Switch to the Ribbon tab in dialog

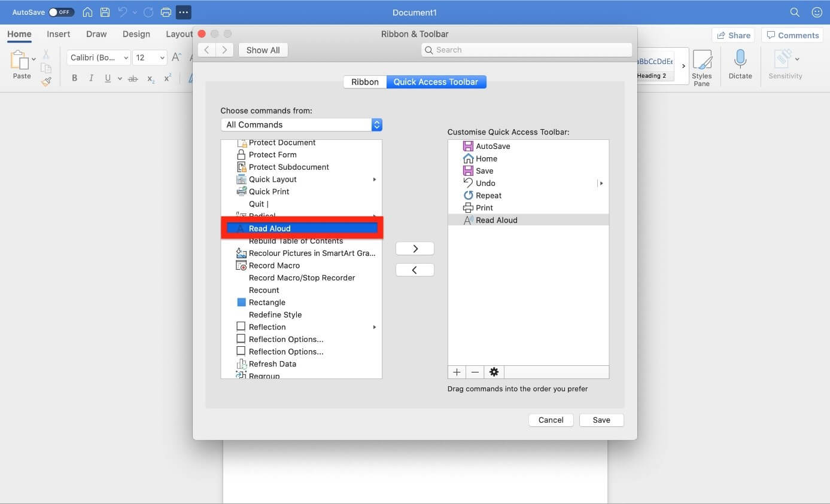[365, 82]
